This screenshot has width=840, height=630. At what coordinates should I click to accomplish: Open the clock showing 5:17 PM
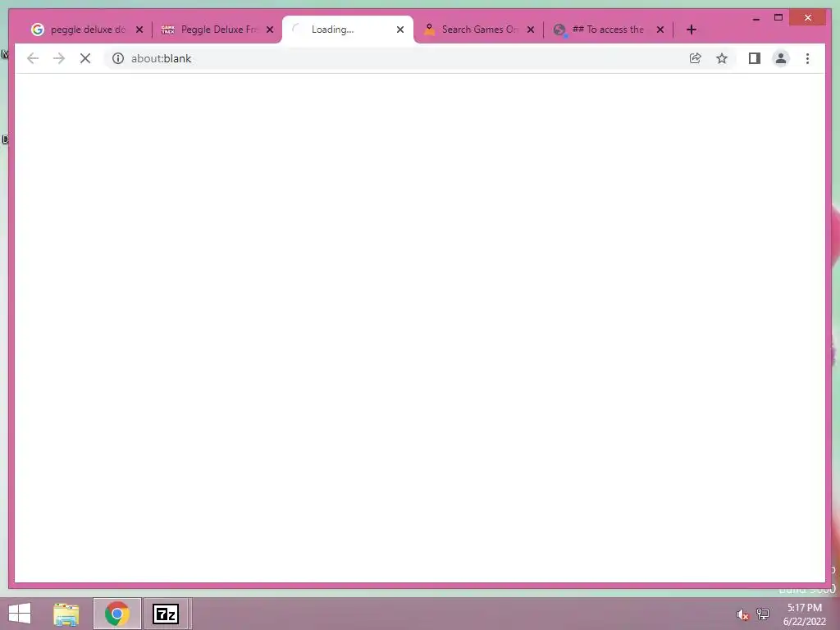tap(804, 614)
